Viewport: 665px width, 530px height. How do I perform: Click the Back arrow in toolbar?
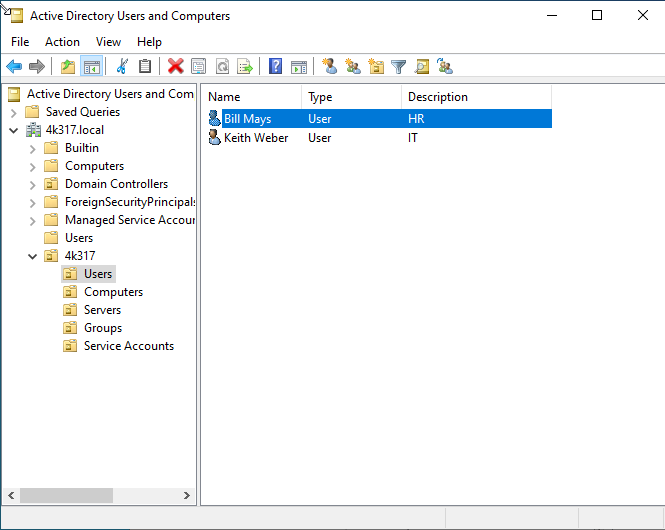point(14,67)
